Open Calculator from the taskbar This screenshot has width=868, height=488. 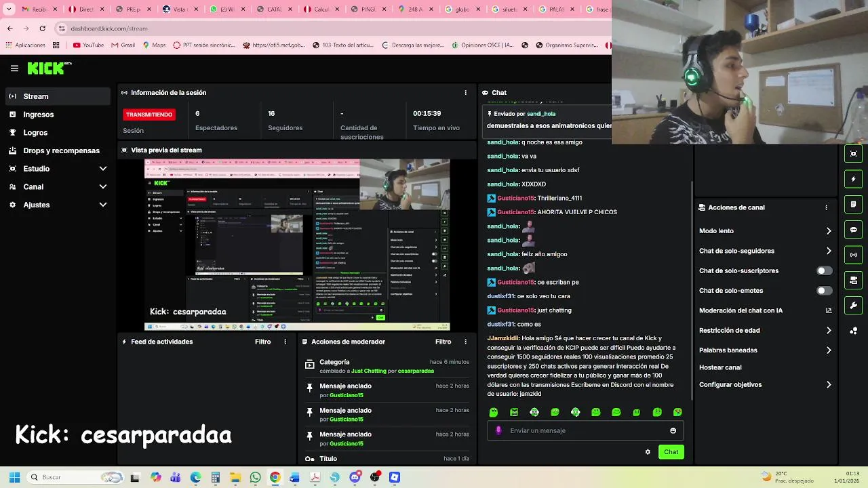pos(215,477)
